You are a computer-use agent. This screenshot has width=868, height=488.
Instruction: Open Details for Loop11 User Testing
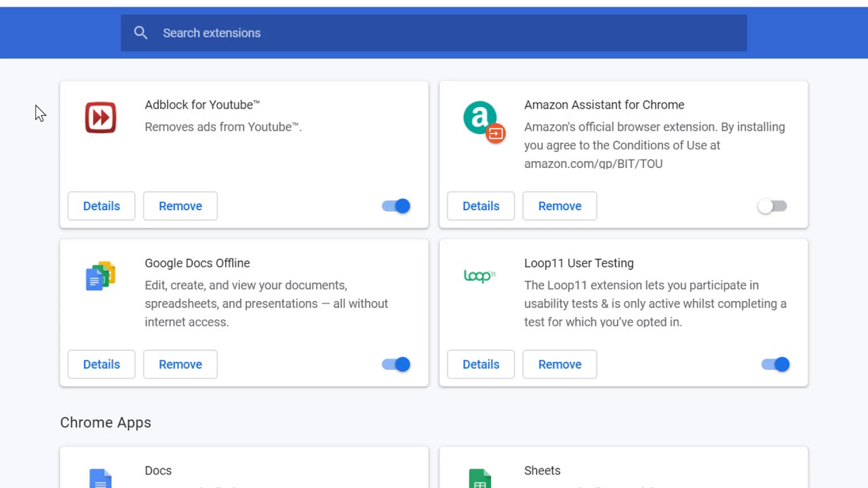click(x=481, y=365)
